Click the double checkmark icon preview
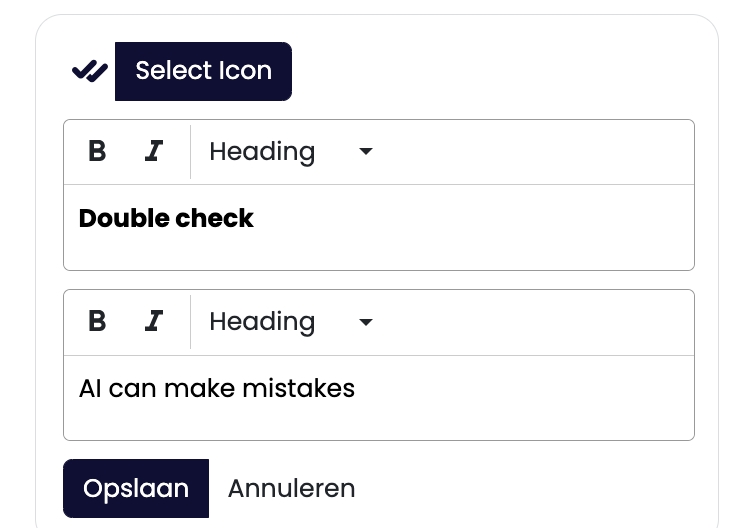Viewport: 734px width, 528px height. click(90, 71)
